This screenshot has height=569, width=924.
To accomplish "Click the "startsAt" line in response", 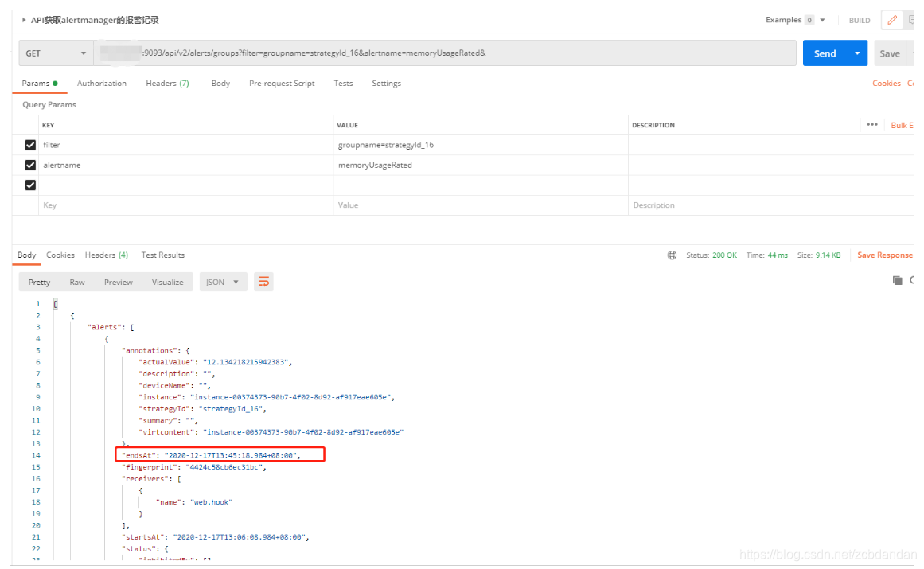I will 215,537.
